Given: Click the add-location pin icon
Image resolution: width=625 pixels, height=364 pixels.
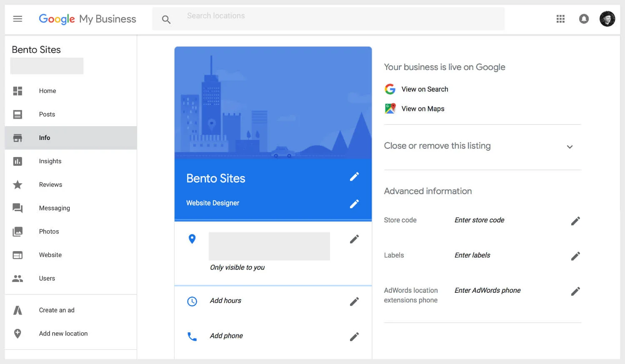Looking at the screenshot, I should [17, 334].
